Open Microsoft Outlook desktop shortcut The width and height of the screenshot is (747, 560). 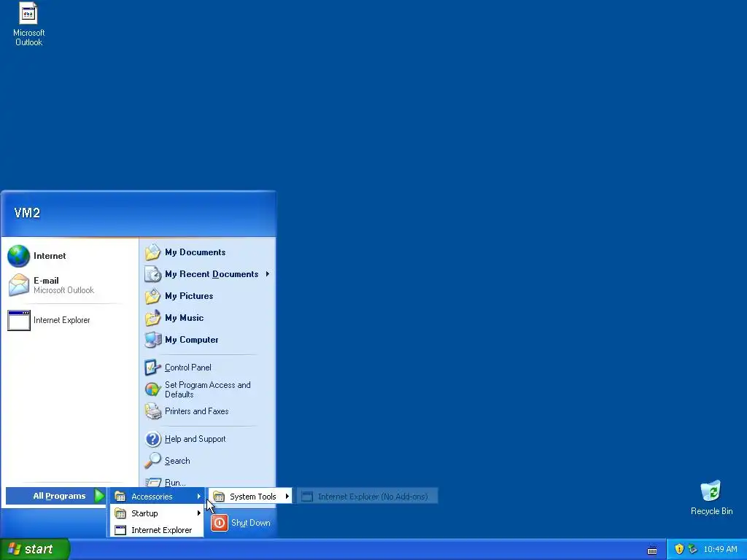click(x=28, y=24)
